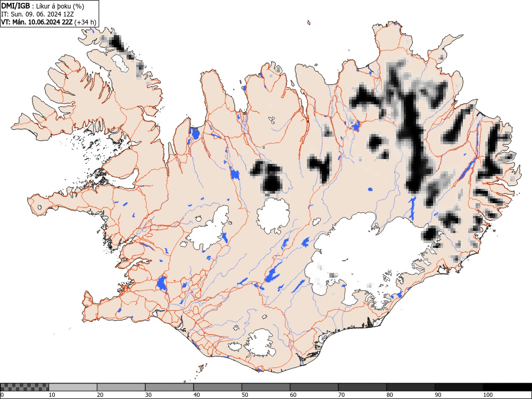532x399 pixels.
Task: Click the legend label '10'
Action: pos(52,395)
